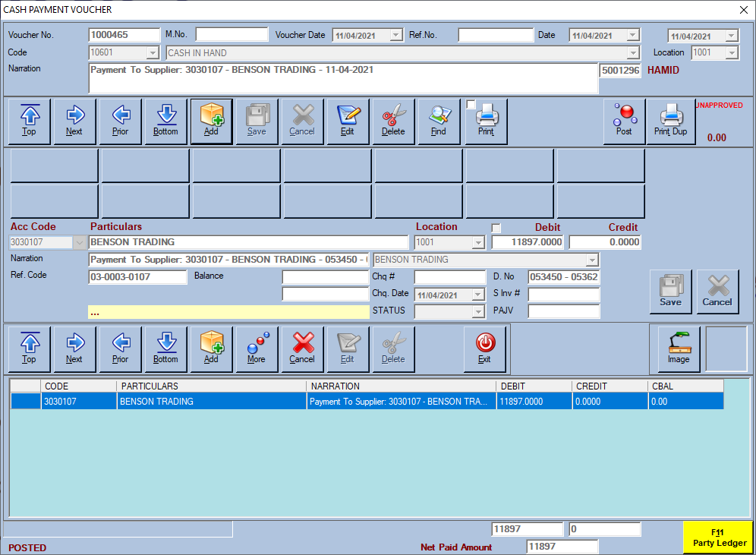Click the D. No field

tap(564, 277)
